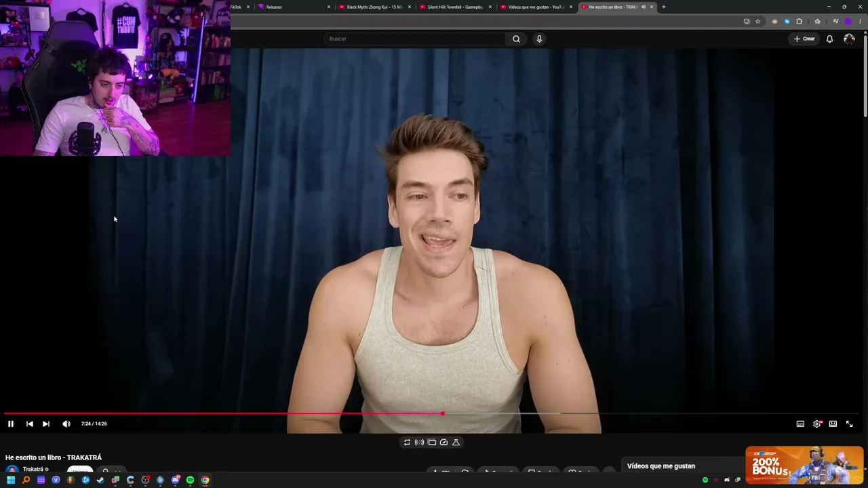Click the audio-mode icon below the player
The image size is (868, 488).
tap(419, 442)
